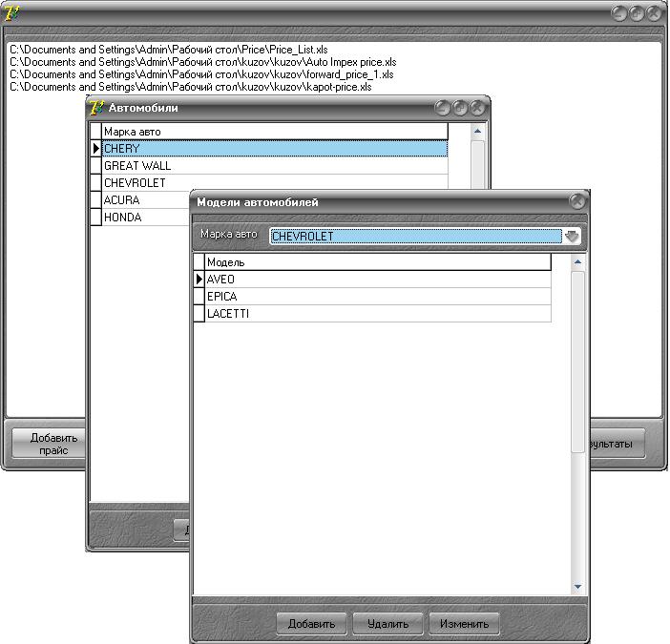Select the Price_List.xls file path line

(x=169, y=50)
